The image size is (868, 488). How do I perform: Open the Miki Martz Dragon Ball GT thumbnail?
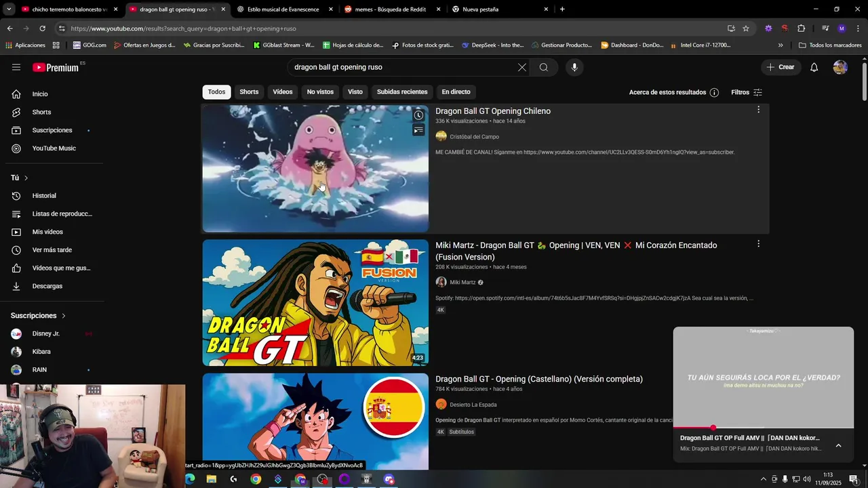[x=315, y=303]
